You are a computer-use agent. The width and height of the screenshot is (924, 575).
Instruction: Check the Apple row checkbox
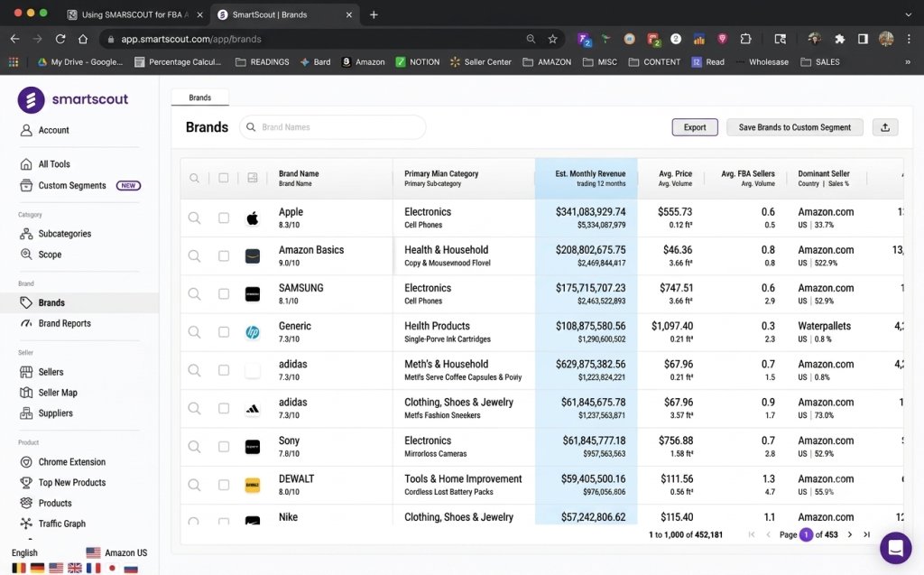224,218
